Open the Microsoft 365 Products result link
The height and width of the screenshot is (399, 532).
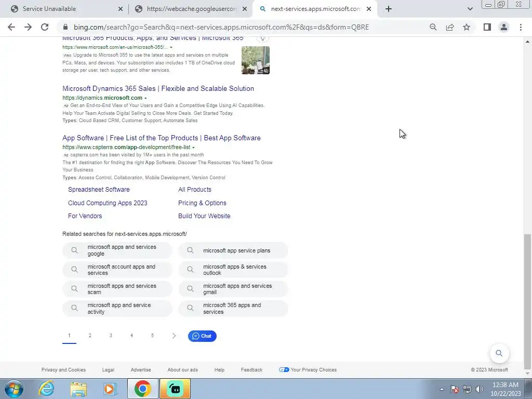point(153,38)
